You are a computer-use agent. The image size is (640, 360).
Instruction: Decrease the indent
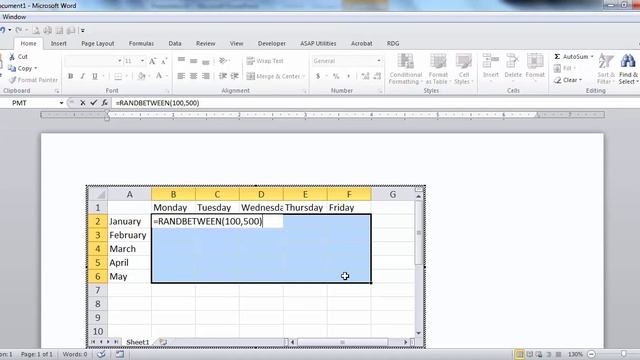[x=222, y=76]
